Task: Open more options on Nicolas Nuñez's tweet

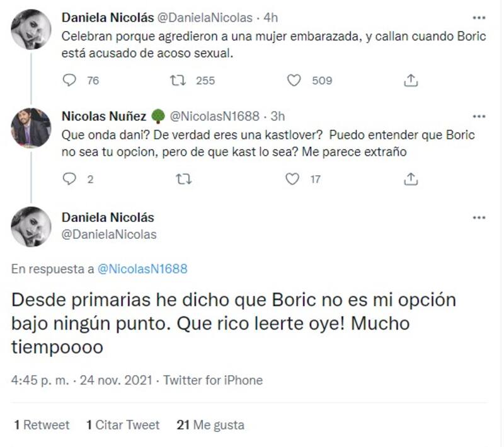Action: 479,117
